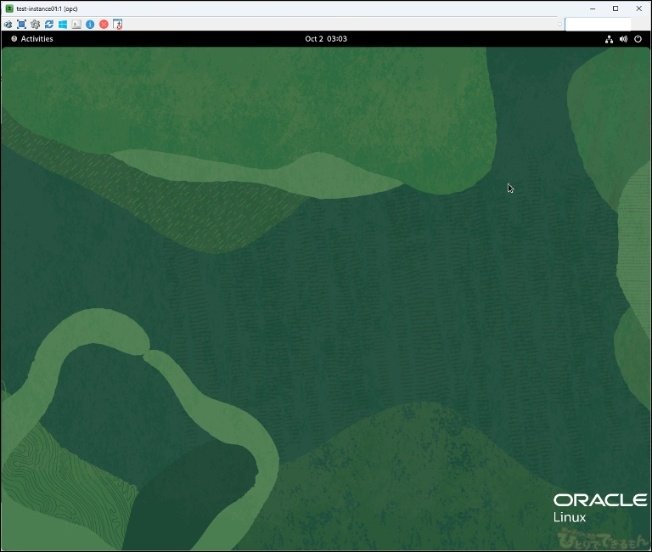Click the volume speaker icon in top bar
This screenshot has width=652, height=552.
coord(624,39)
